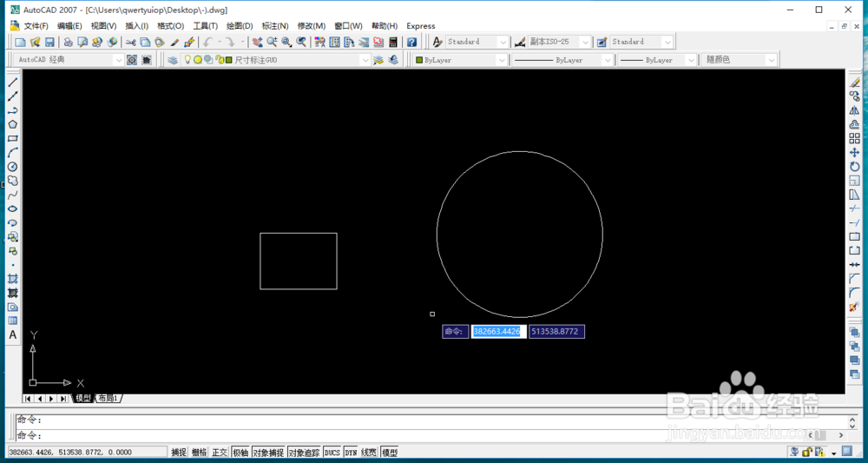868x463 pixels.
Task: Toggle 对象捕捉 object snap
Action: tap(268, 453)
